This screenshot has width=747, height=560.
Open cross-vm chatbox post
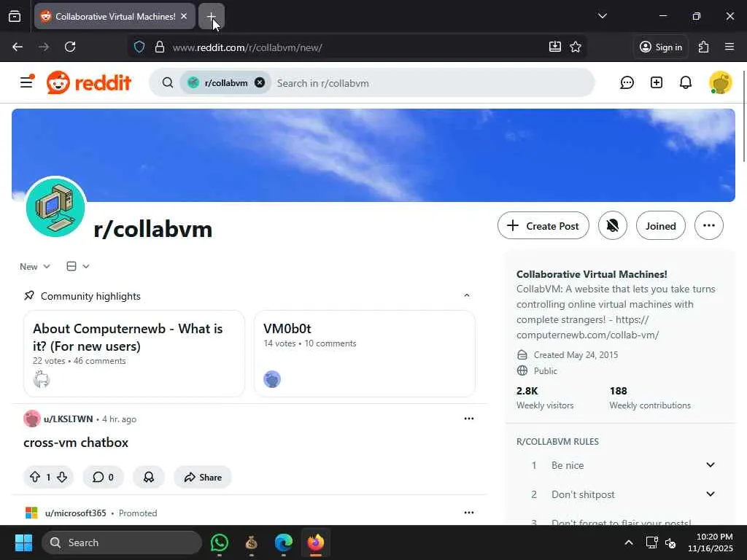pos(76,443)
